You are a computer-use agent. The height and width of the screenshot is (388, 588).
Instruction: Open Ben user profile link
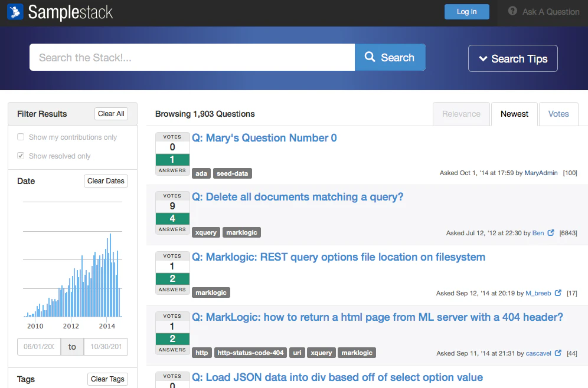[538, 233]
